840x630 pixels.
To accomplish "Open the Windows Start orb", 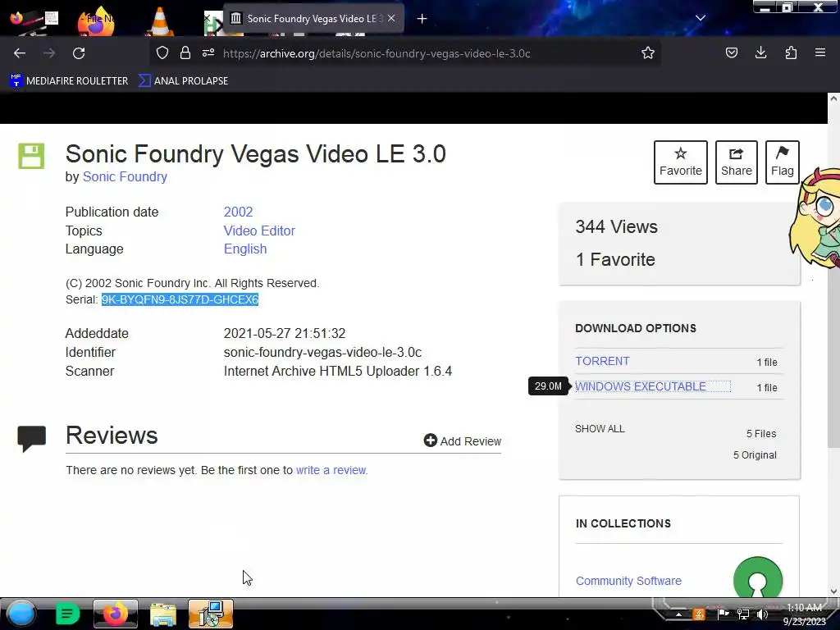I will (x=21, y=614).
